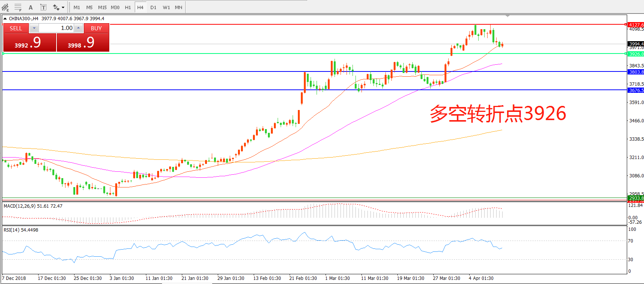
Task: Select the Fibonacci retracement tool
Action: point(18,7)
